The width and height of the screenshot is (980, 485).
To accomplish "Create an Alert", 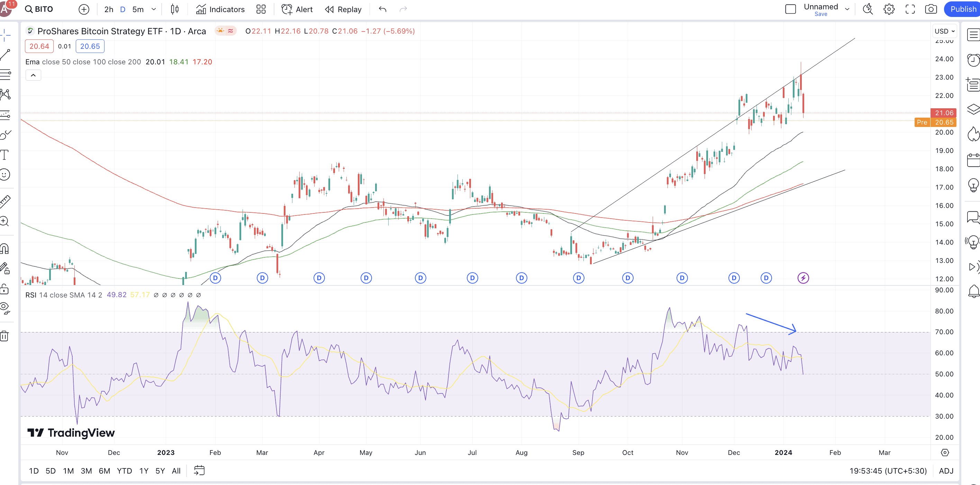I will (297, 9).
